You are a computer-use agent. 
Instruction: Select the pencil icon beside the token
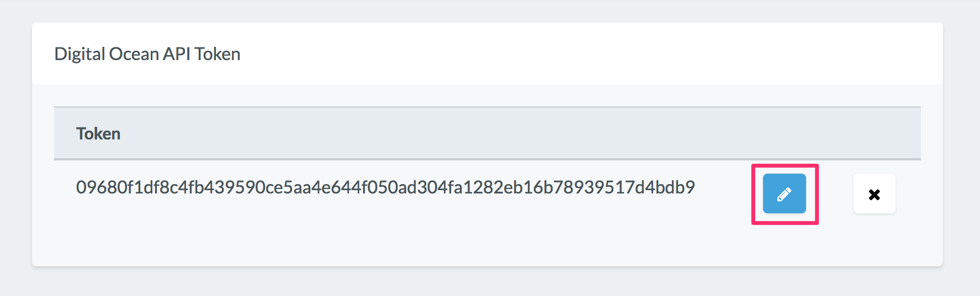[x=784, y=193]
